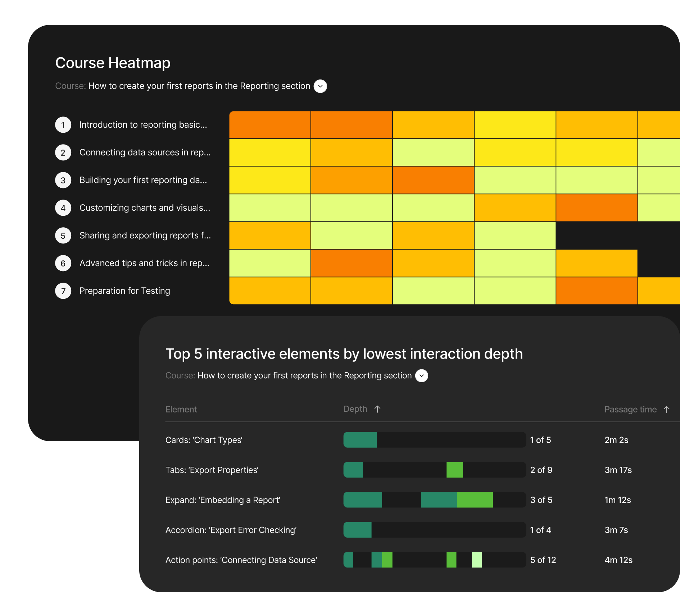
Task: Click the depth bar for Cards: 'Chart Types'
Action: tap(434, 440)
